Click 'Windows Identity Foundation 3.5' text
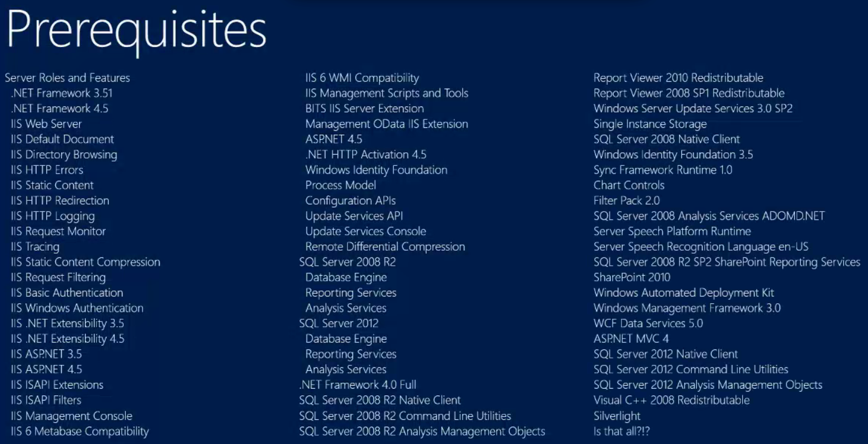Viewport: 868px width, 444px height. coord(674,155)
